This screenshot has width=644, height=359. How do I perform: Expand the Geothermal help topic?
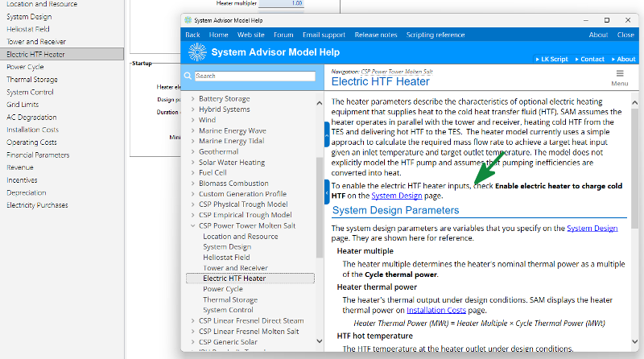pyautogui.click(x=192, y=151)
